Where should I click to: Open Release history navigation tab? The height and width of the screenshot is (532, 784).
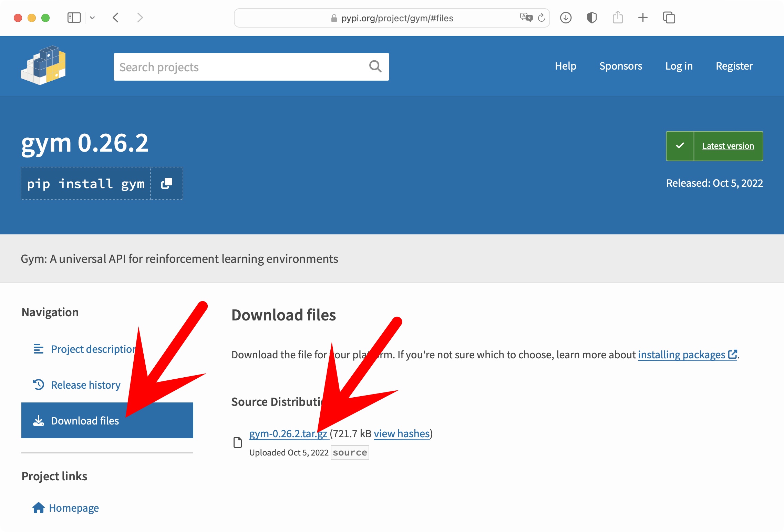[85, 385]
